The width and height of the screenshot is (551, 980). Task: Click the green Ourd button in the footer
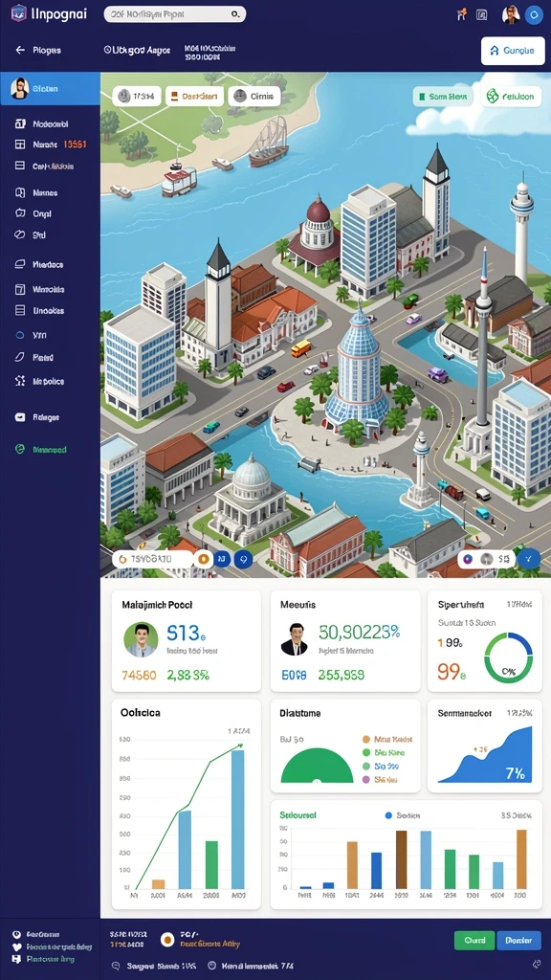pyautogui.click(x=474, y=940)
